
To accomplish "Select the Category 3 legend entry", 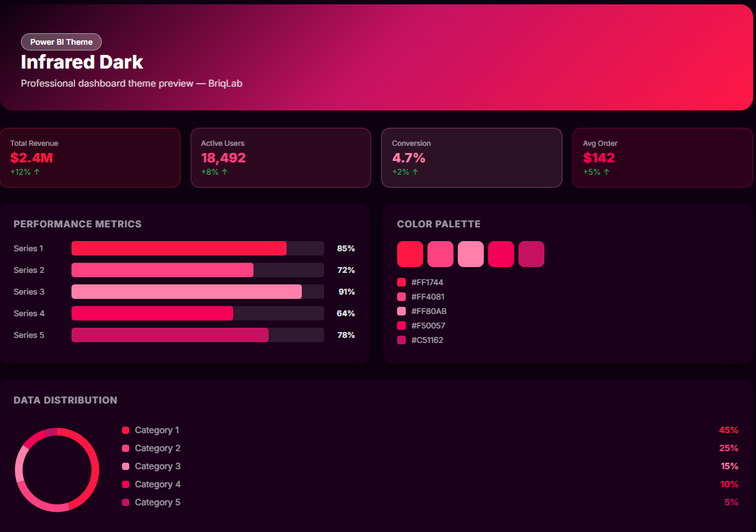I will coord(157,466).
